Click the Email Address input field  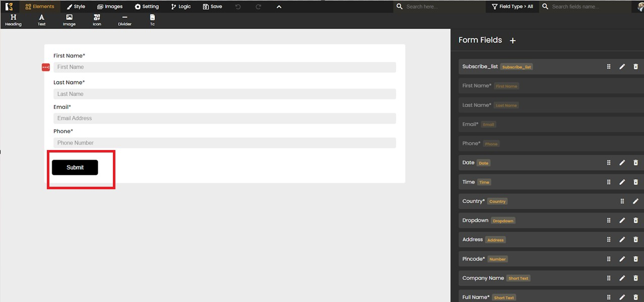point(224,118)
